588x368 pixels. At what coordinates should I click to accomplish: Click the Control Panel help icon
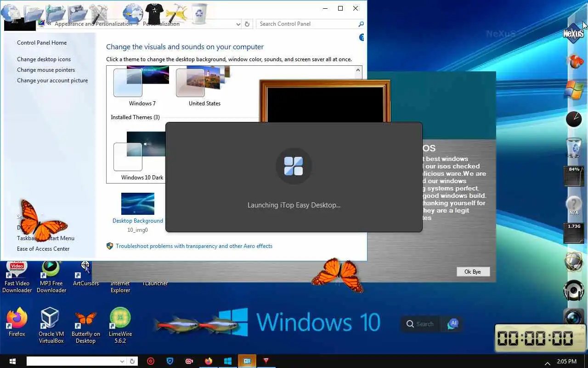362,37
